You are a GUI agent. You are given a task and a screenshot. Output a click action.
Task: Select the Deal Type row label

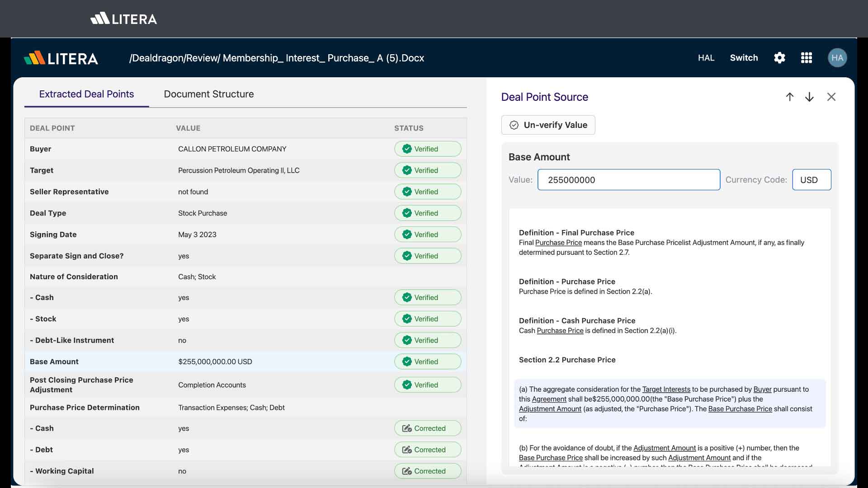[48, 213]
